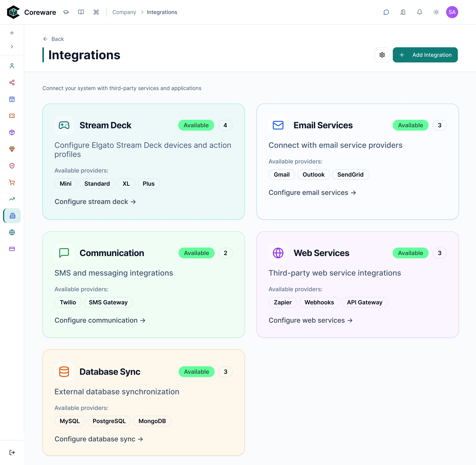The image size is (476, 465).
Task: Select the Twilio provider chip
Action: (68, 302)
